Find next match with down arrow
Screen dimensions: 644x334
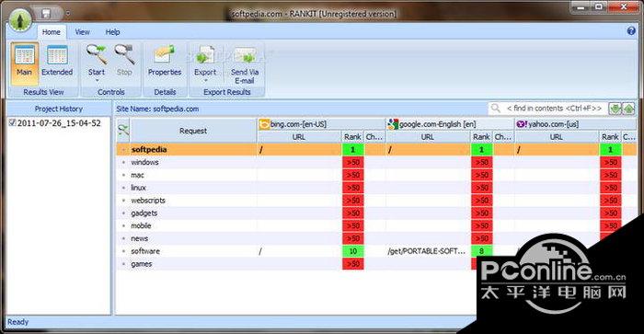tap(615, 109)
